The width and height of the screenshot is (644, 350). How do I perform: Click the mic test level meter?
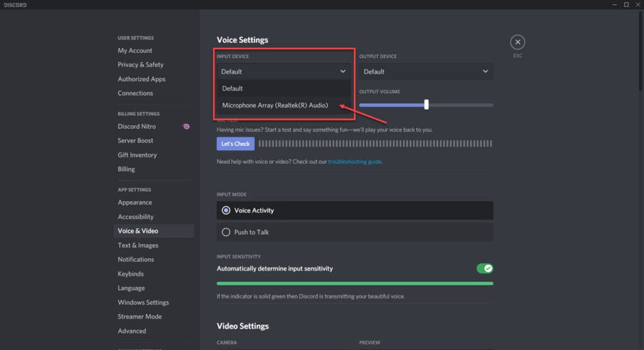point(375,144)
